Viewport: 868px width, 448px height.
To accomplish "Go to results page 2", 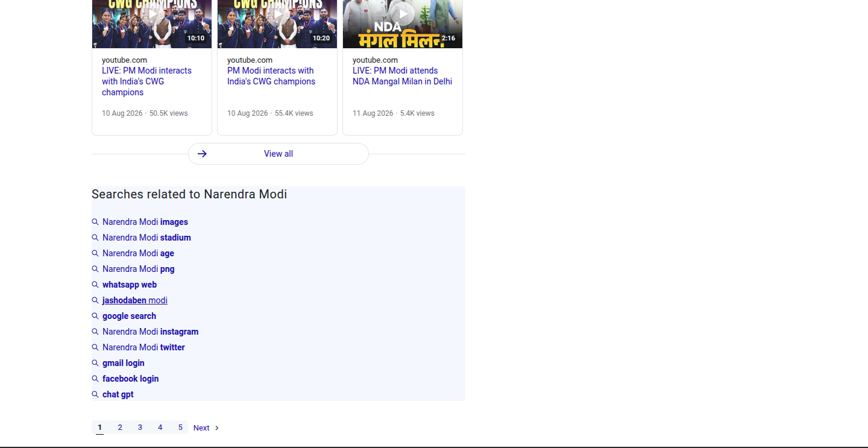I will tap(120, 427).
